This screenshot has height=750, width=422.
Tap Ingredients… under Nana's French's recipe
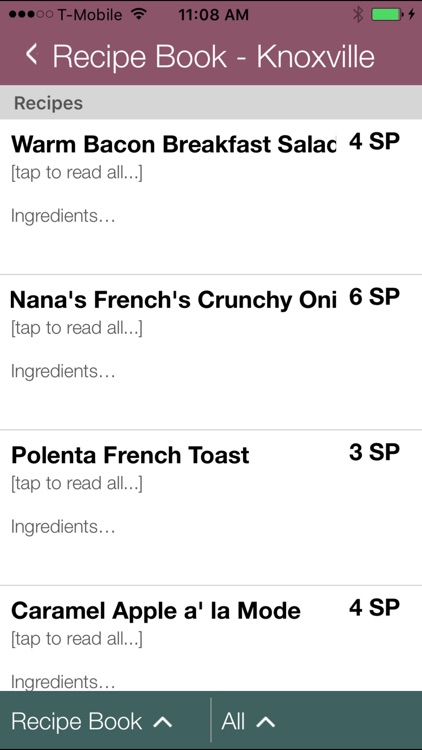pyautogui.click(x=63, y=372)
